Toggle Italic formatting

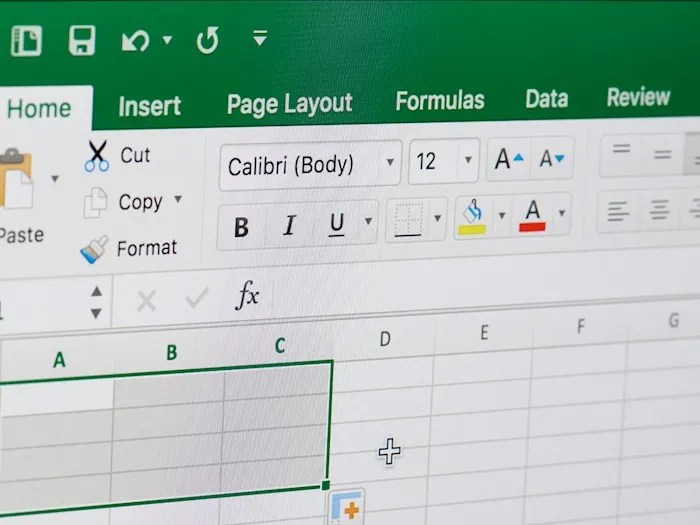[x=289, y=226]
